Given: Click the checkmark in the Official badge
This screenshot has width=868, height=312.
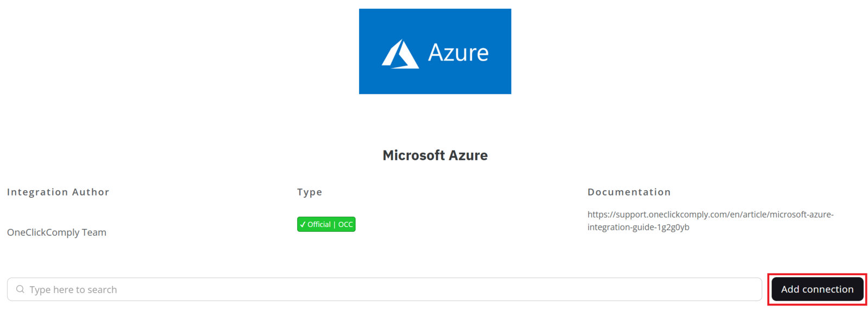Looking at the screenshot, I should tap(303, 224).
